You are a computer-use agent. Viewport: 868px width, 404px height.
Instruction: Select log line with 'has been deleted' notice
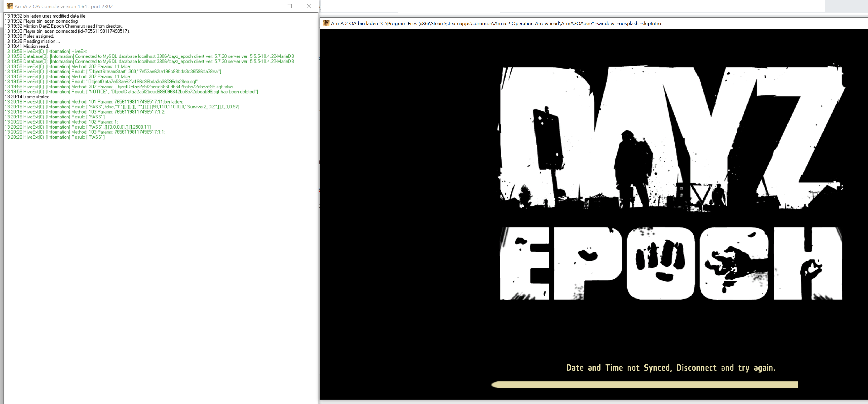coord(131,92)
